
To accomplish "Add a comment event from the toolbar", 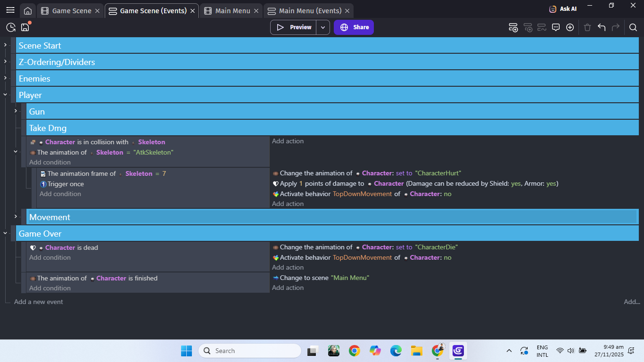I will pyautogui.click(x=556, y=27).
